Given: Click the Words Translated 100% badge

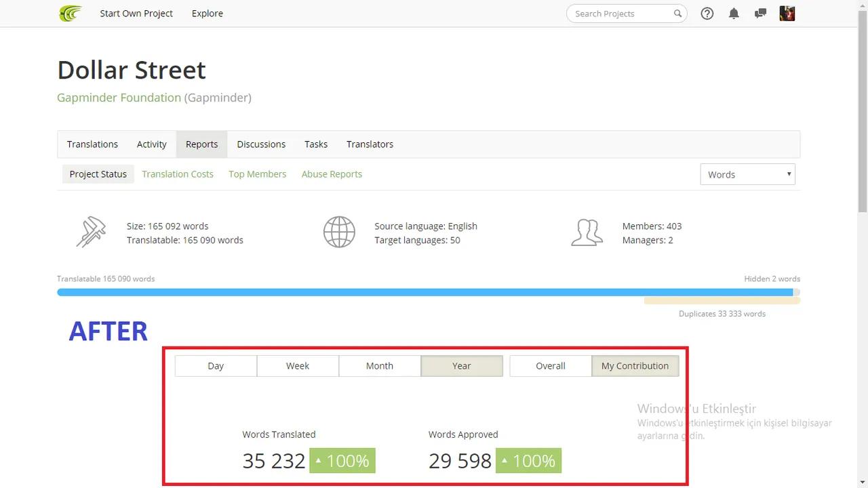Looking at the screenshot, I should [342, 461].
